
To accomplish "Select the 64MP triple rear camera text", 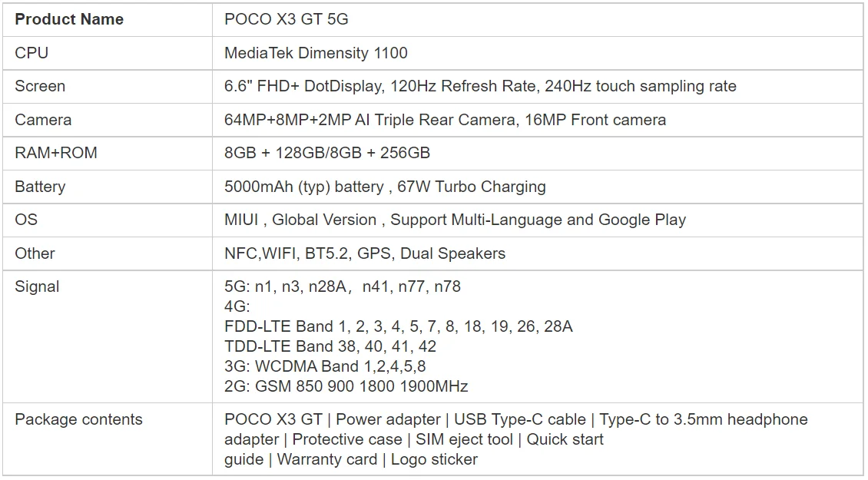I will [x=445, y=120].
